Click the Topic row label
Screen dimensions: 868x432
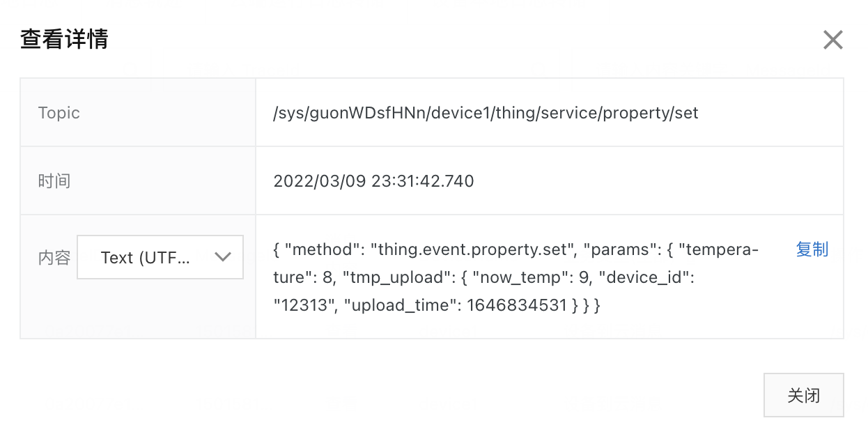(59, 113)
